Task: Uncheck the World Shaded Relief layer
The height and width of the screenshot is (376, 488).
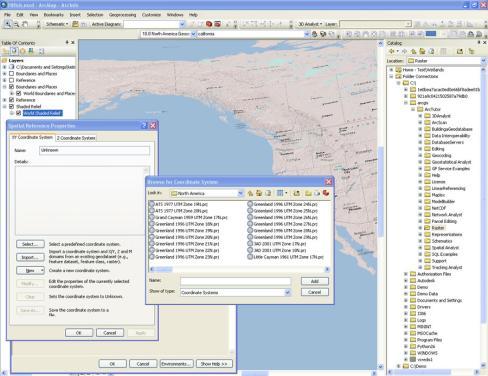Action: coord(19,113)
